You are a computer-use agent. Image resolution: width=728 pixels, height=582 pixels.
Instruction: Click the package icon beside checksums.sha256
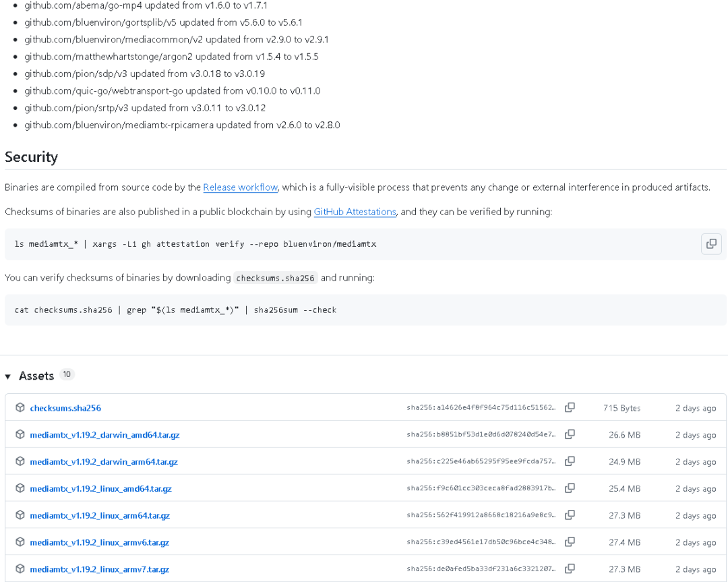[20, 407]
